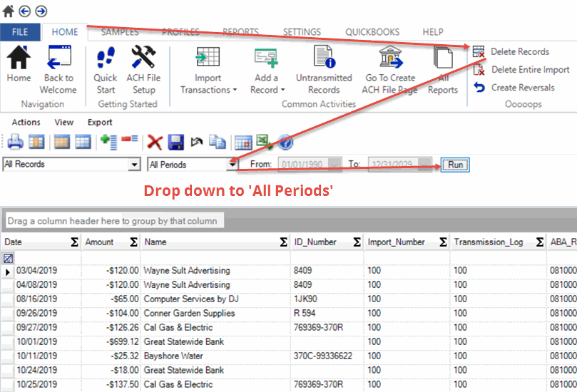
Task: Expand the All Records dropdown
Action: pos(133,165)
